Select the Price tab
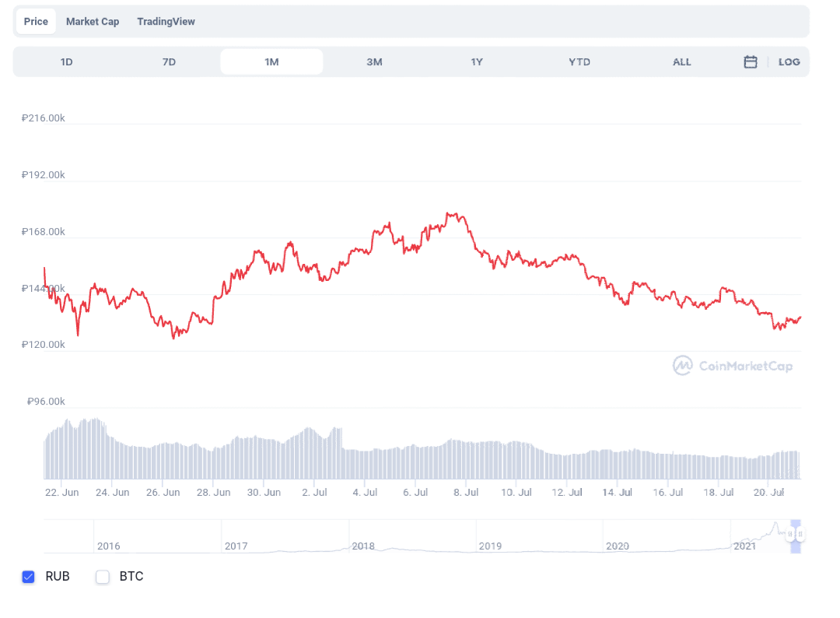The image size is (840, 618). (35, 21)
